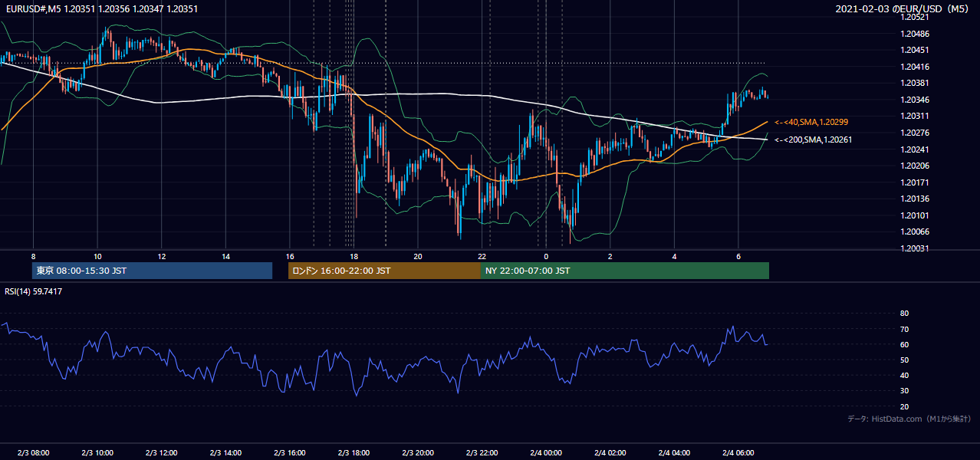Click the 2/4 04:00 date label
The image size is (980, 460).
(676, 453)
